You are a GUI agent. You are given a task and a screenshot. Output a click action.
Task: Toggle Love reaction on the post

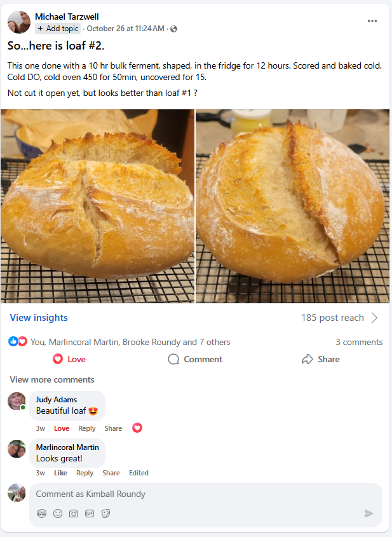69,359
